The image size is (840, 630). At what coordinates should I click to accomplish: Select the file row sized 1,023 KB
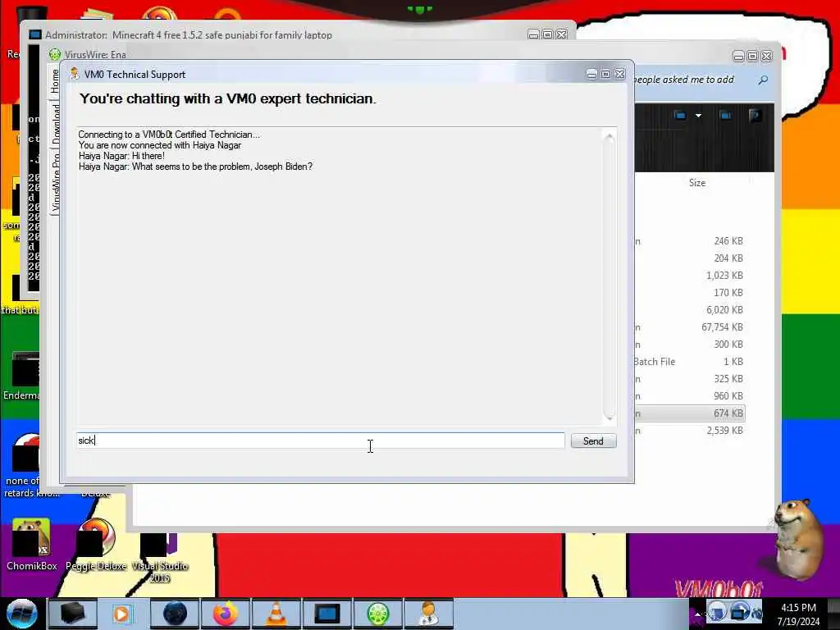pos(689,276)
